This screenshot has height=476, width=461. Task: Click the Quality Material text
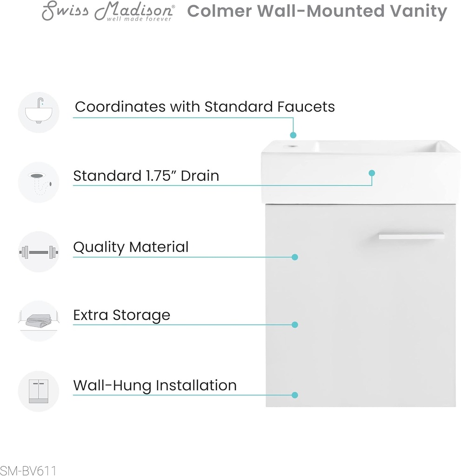pyautogui.click(x=131, y=247)
